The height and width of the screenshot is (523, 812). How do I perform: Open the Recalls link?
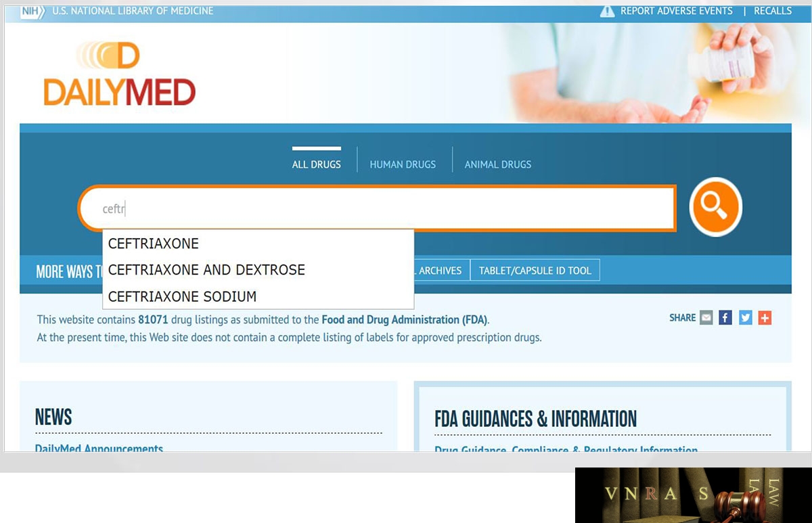coord(773,11)
